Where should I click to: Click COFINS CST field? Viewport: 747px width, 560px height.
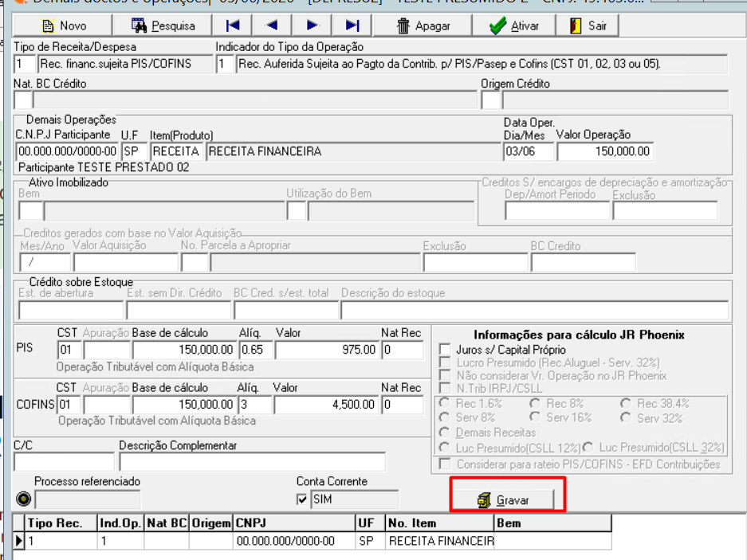(x=69, y=405)
